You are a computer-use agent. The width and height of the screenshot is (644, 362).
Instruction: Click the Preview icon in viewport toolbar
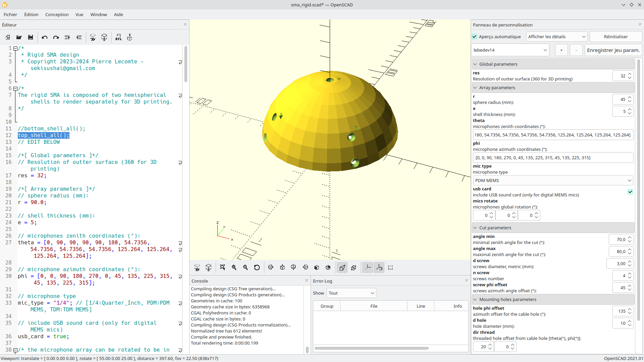(197, 267)
